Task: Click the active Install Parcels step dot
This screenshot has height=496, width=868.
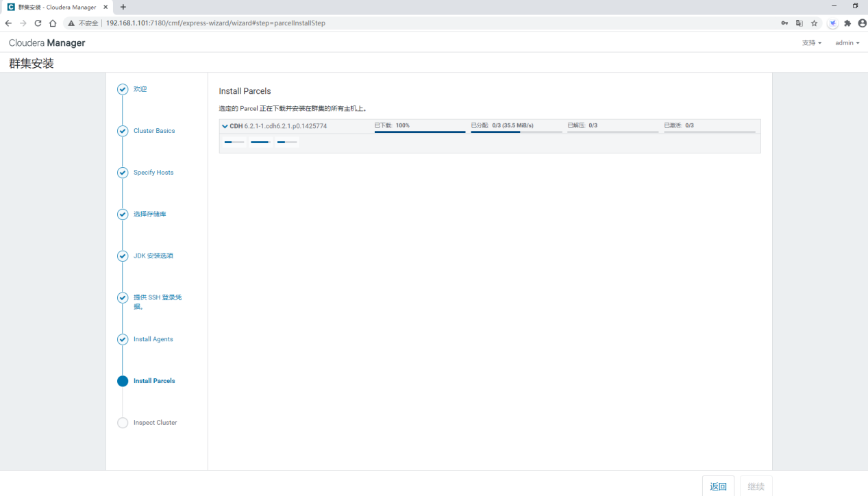Action: [123, 382]
